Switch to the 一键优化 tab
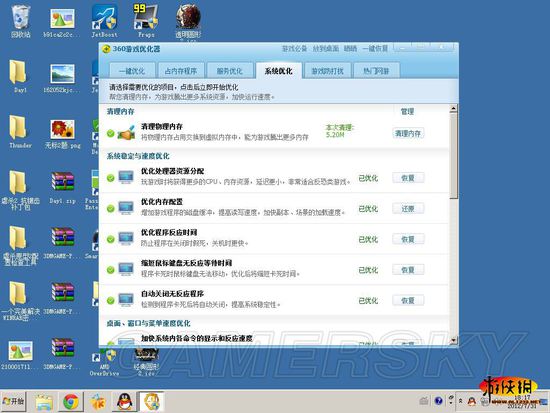Image resolution: width=550 pixels, height=413 pixels. [132, 71]
